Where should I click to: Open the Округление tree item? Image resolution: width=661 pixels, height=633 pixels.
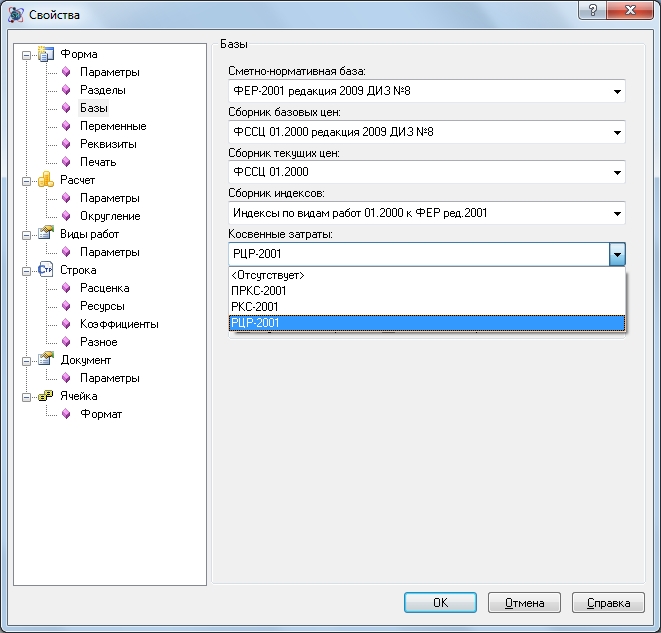110,216
